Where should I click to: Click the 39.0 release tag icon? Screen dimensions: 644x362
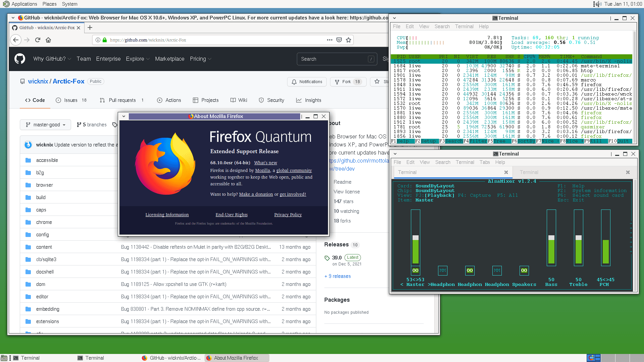(327, 258)
